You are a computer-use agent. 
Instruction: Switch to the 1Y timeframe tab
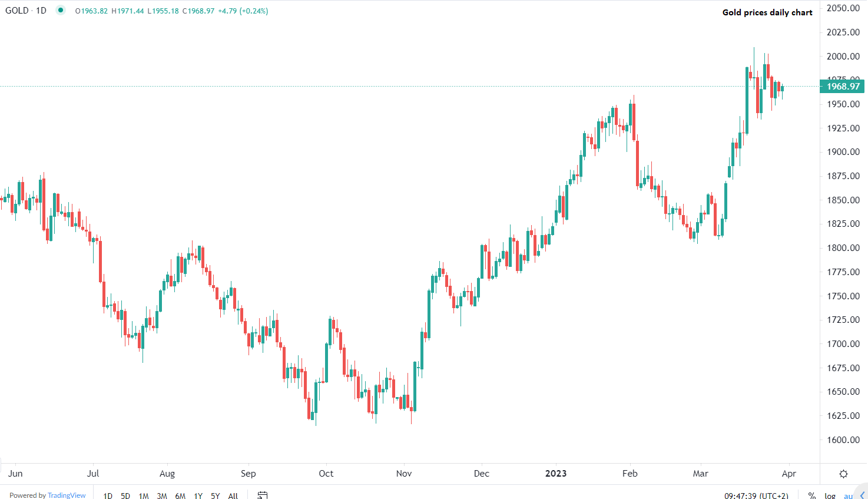[198, 495]
